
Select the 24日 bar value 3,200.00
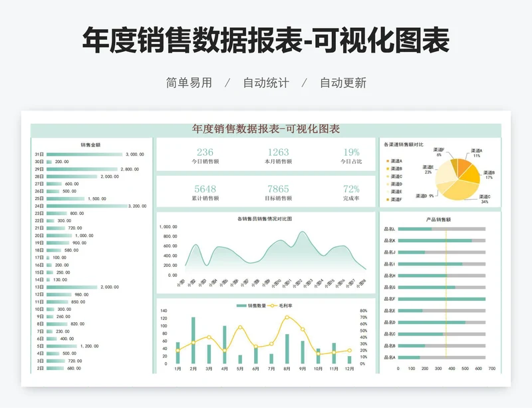pyautogui.click(x=138, y=206)
